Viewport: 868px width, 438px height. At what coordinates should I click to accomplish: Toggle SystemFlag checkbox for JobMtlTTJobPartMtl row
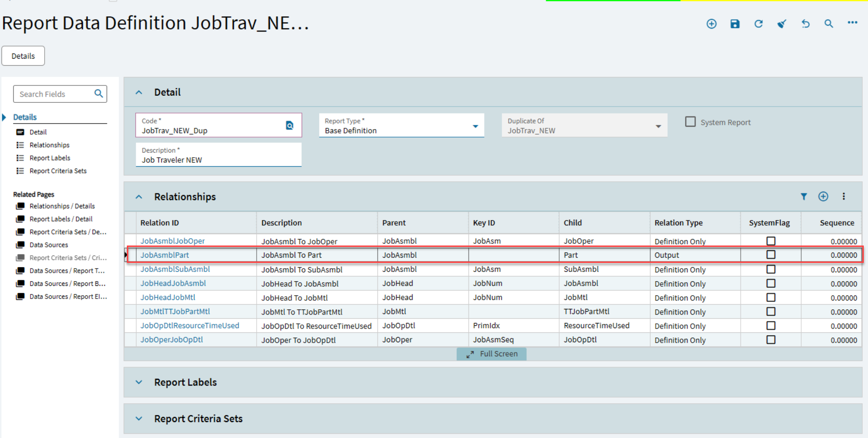tap(771, 312)
